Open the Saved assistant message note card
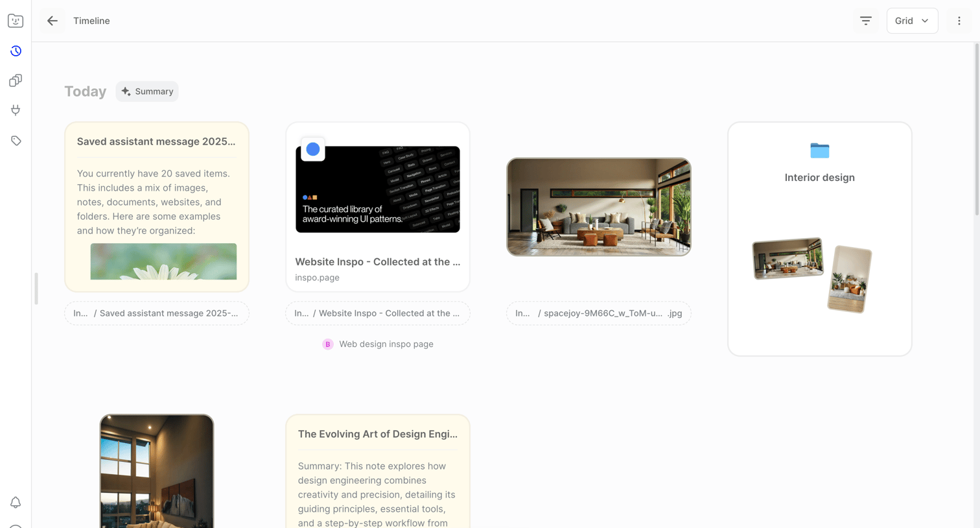980x528 pixels. tap(157, 207)
